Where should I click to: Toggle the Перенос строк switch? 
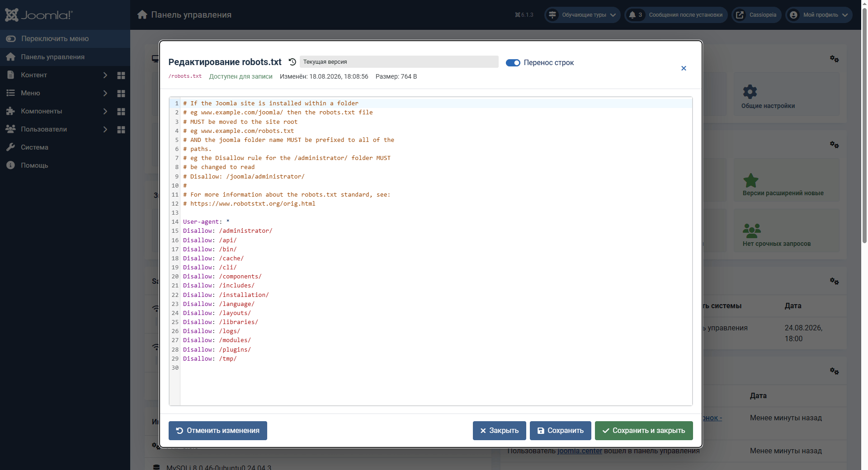tap(513, 63)
